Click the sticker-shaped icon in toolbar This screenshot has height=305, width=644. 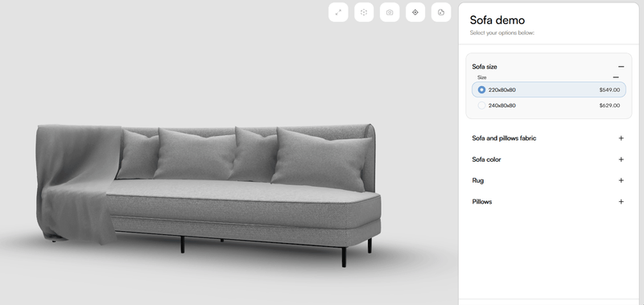coord(441,12)
